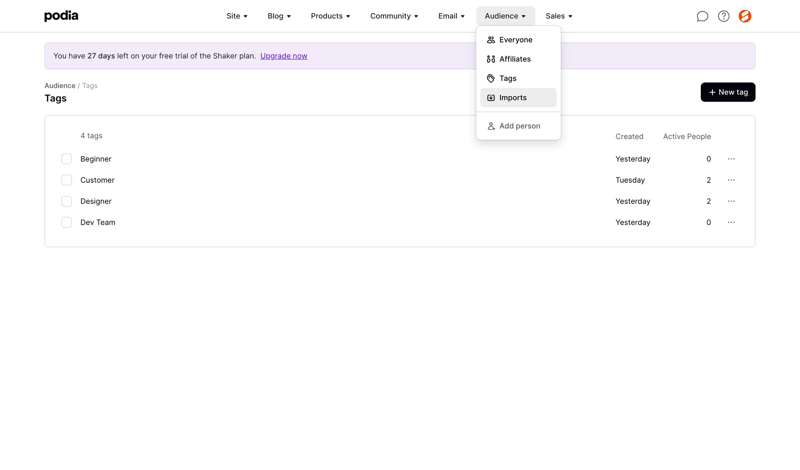
Task: Select Imports in Audience menu
Action: coord(518,97)
